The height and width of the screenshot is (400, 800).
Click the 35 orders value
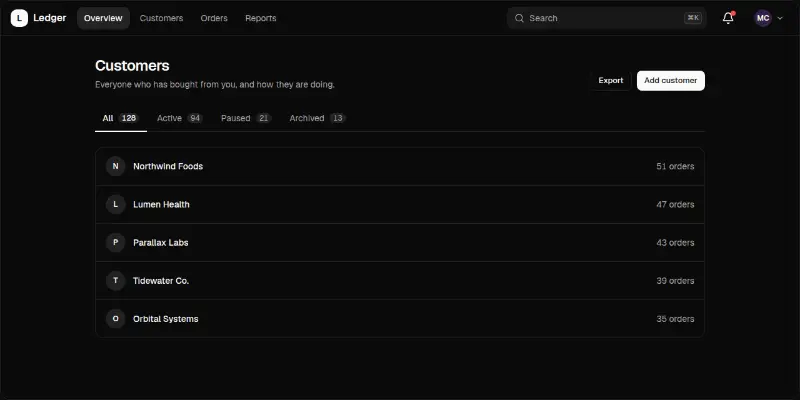pos(675,319)
